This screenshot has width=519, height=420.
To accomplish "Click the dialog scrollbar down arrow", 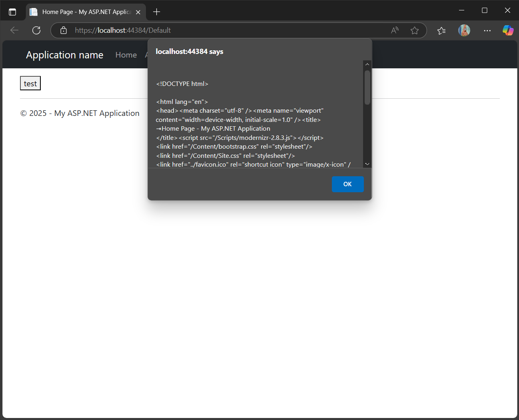I will 367,164.
